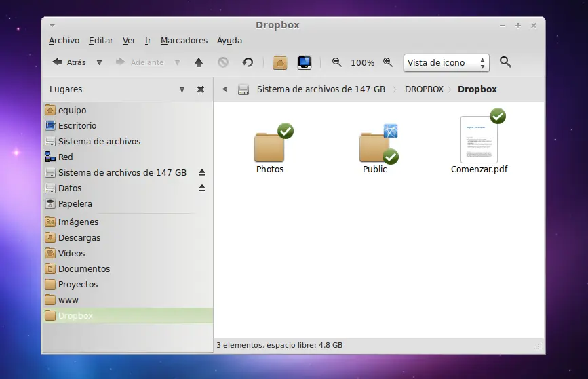Open the Archivo menu
This screenshot has height=379, width=588.
pos(64,41)
